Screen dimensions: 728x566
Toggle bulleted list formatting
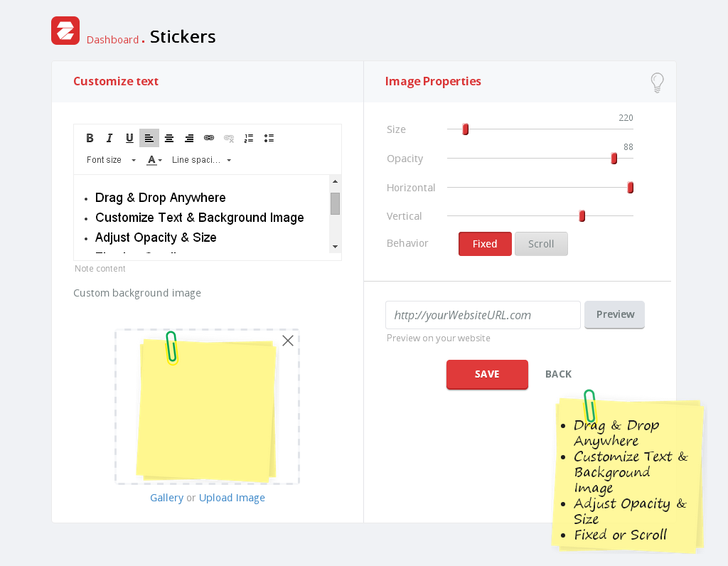tap(269, 138)
